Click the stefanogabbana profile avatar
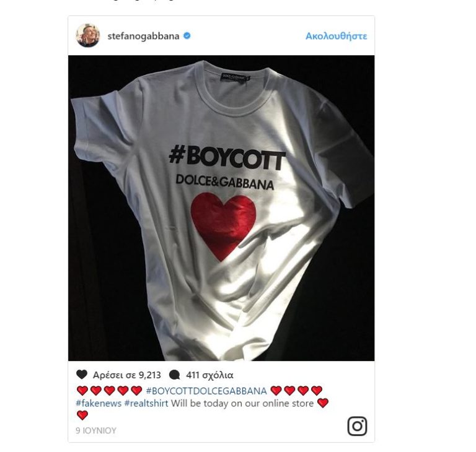Image resolution: width=476 pixels, height=452 pixels. click(87, 36)
